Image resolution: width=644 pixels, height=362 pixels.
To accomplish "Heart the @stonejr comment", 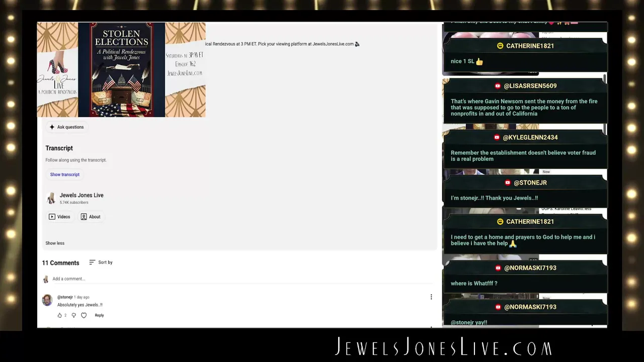I will 84,315.
